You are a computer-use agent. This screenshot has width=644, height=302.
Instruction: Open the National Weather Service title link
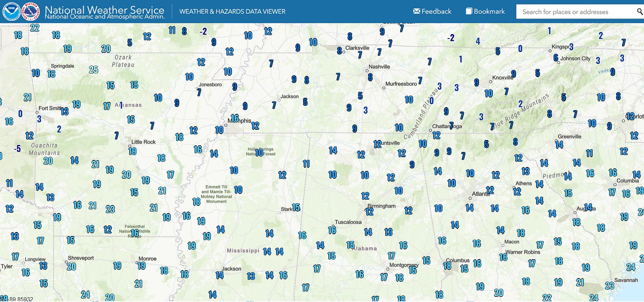click(104, 9)
